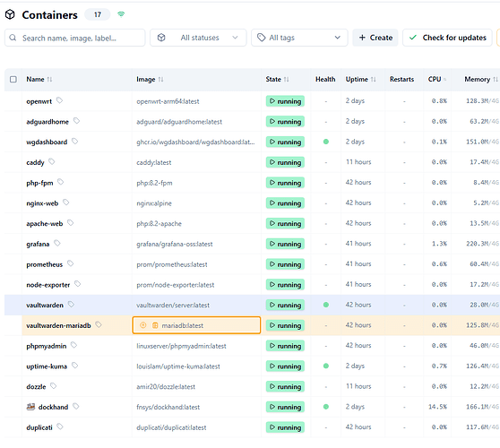Image resolution: width=500 pixels, height=448 pixels.
Task: Open the All statuses filter dropdown
Action: [x=198, y=38]
